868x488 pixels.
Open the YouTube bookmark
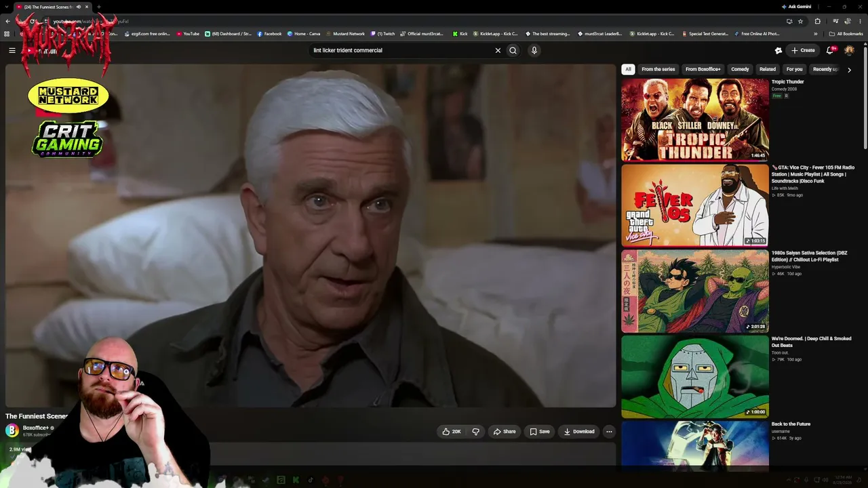click(x=188, y=34)
